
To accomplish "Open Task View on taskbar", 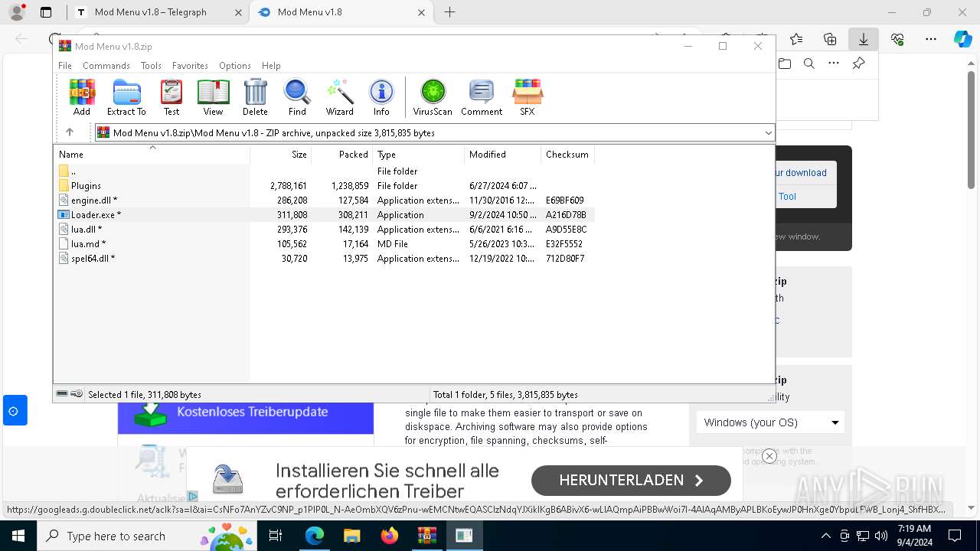I will coord(276,536).
